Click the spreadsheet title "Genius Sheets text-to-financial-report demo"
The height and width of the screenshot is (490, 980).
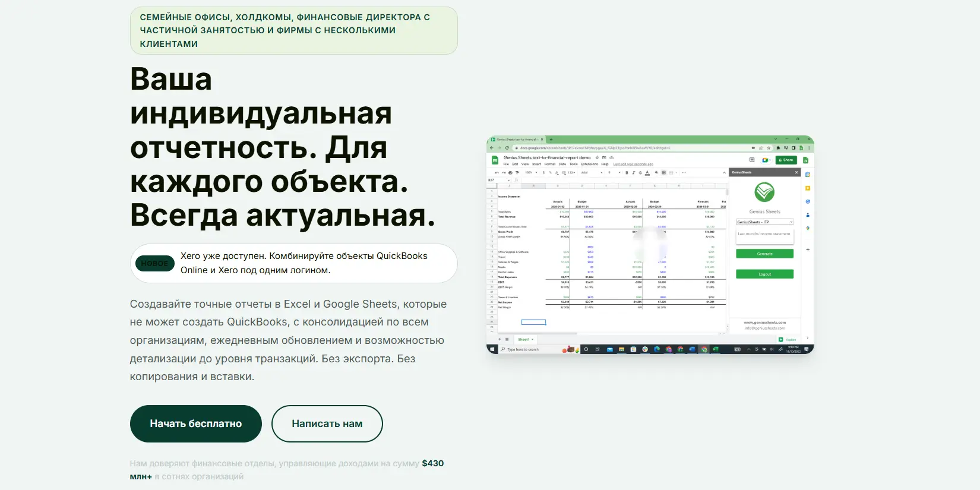(x=547, y=158)
